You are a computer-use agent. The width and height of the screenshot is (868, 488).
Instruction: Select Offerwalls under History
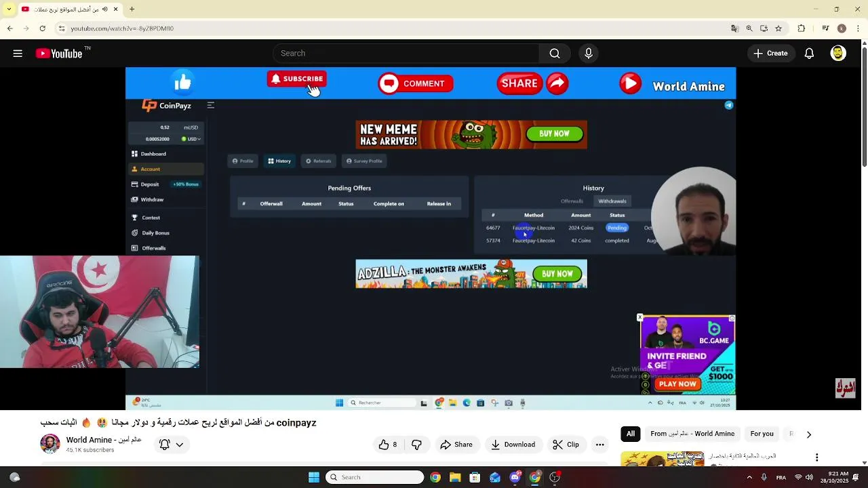pyautogui.click(x=572, y=201)
